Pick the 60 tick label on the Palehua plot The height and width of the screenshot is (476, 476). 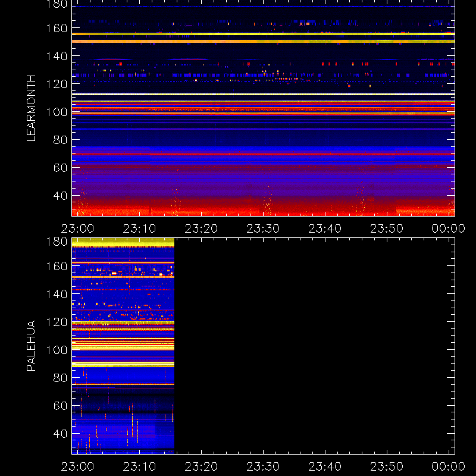pyautogui.click(x=60, y=406)
